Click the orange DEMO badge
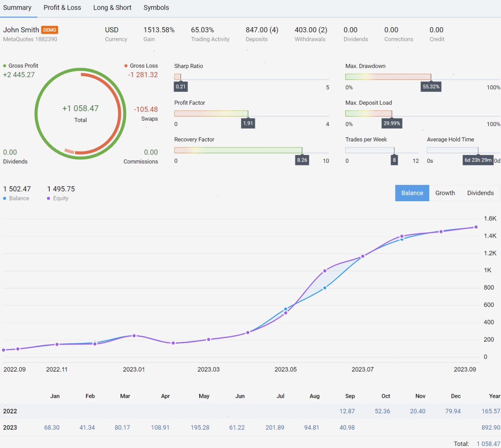 point(50,30)
